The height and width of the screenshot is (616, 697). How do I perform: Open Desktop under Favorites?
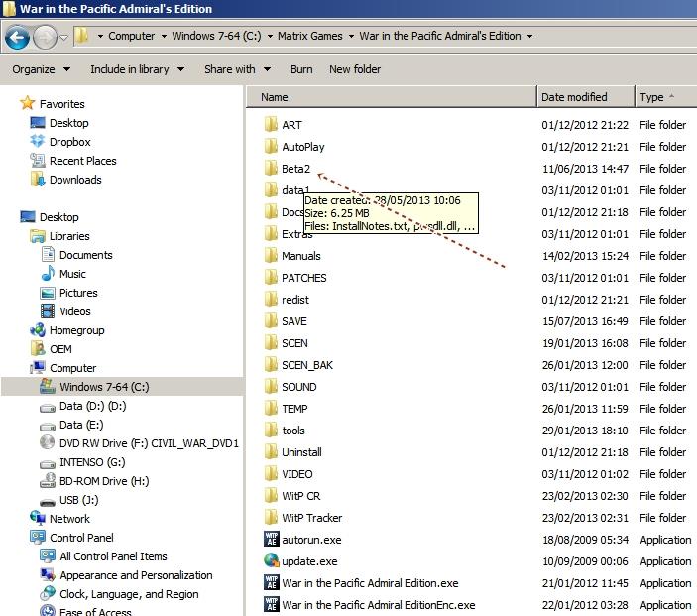point(59,123)
